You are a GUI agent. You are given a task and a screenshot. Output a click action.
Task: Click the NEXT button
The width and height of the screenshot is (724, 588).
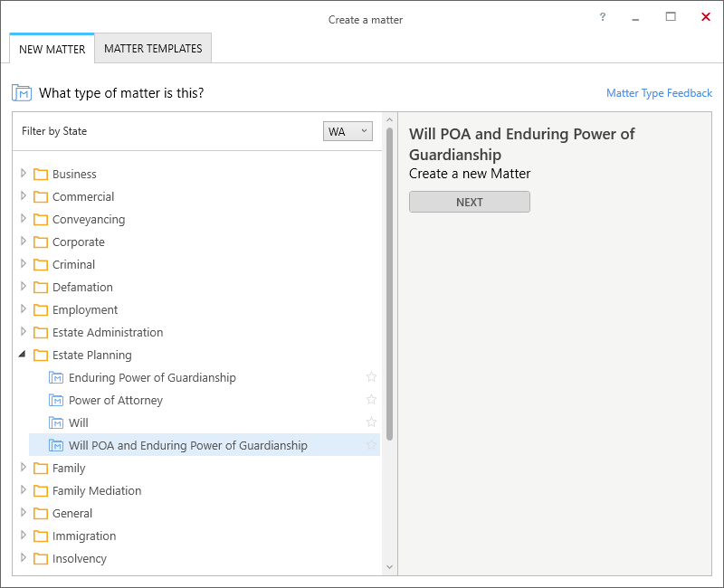tap(470, 202)
